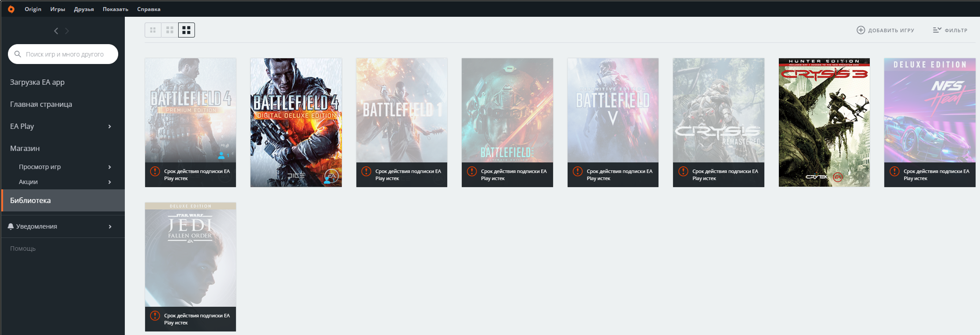Click the bell icon beside Уведомления
This screenshot has width=980, height=335.
click(11, 226)
